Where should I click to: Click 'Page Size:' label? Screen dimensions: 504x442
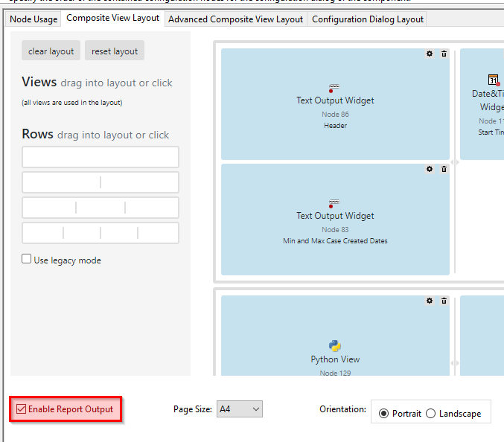193,409
